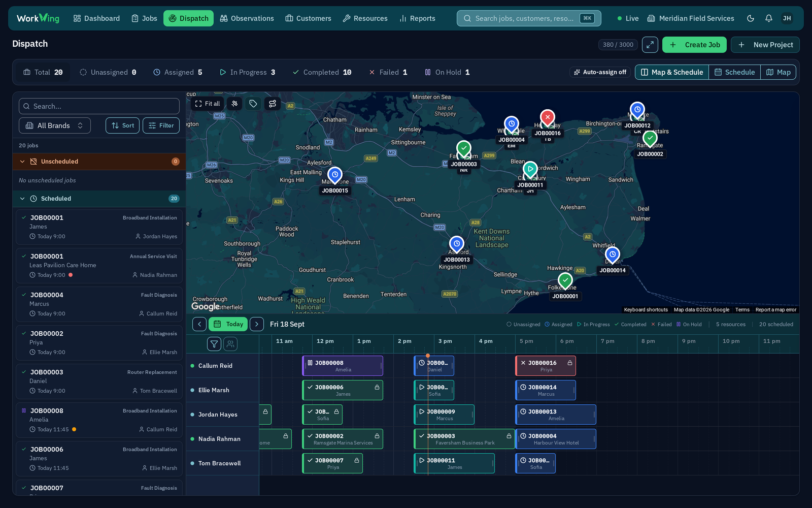
Task: Collapse the Scheduled section
Action: pos(99,199)
